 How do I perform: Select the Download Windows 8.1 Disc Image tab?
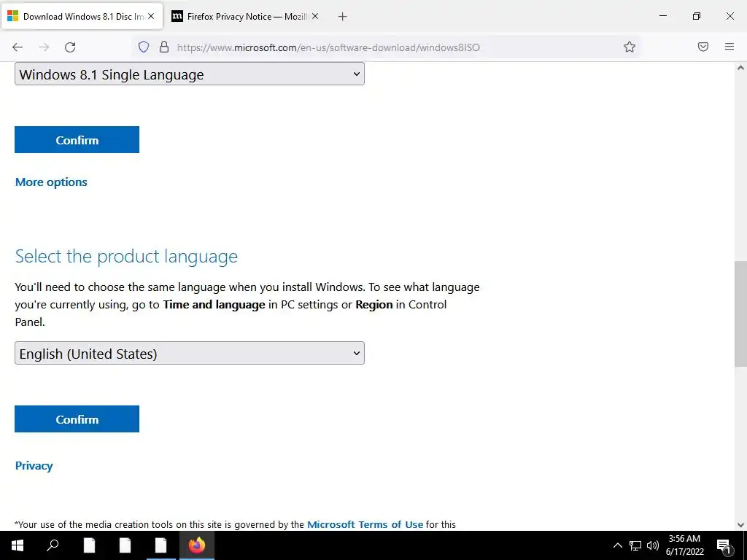point(82,17)
